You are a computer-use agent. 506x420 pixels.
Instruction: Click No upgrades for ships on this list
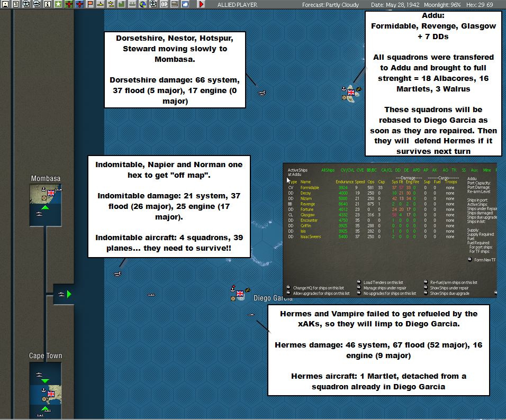386,293
